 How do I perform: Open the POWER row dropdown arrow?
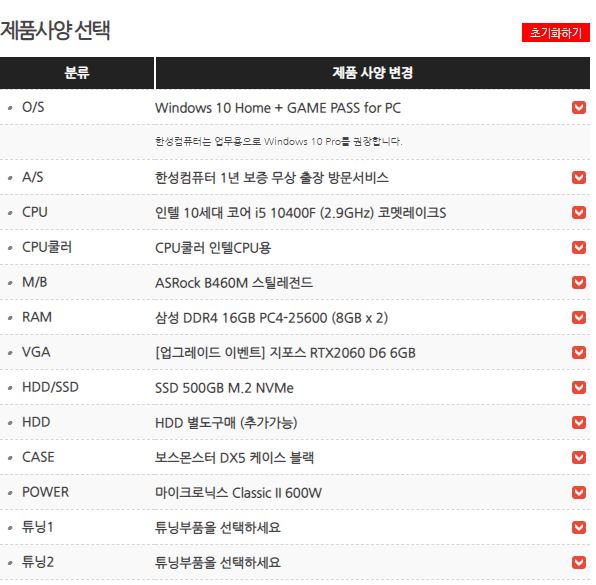(x=579, y=492)
